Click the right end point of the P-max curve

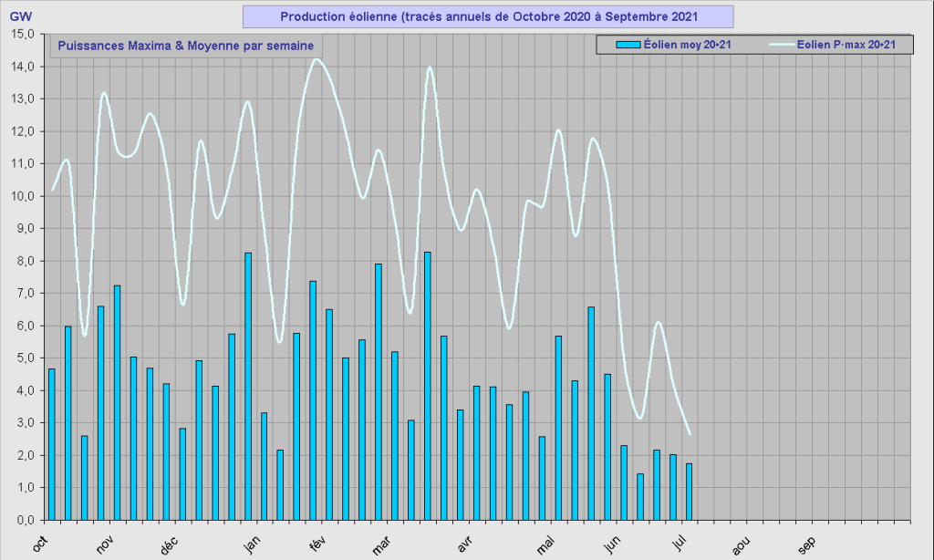point(690,434)
